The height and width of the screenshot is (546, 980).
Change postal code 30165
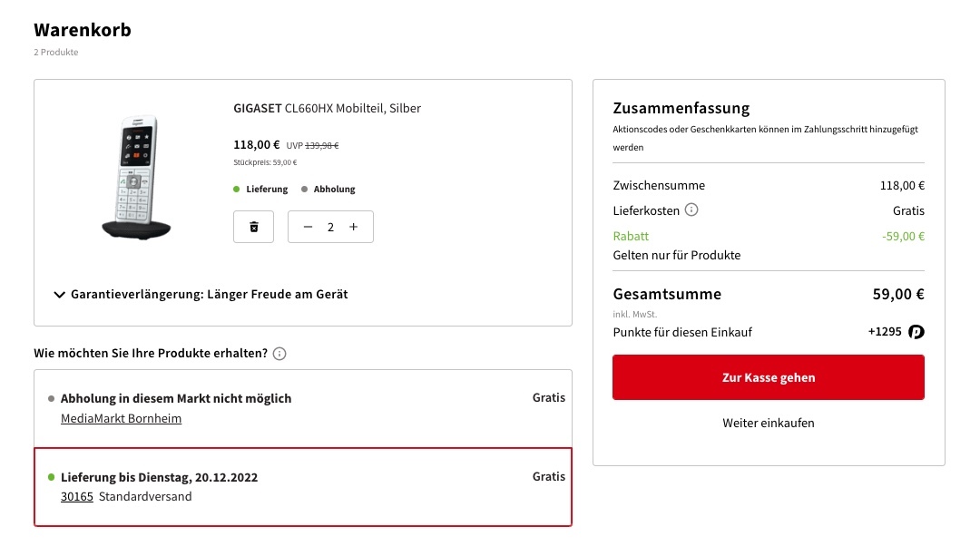coord(77,497)
